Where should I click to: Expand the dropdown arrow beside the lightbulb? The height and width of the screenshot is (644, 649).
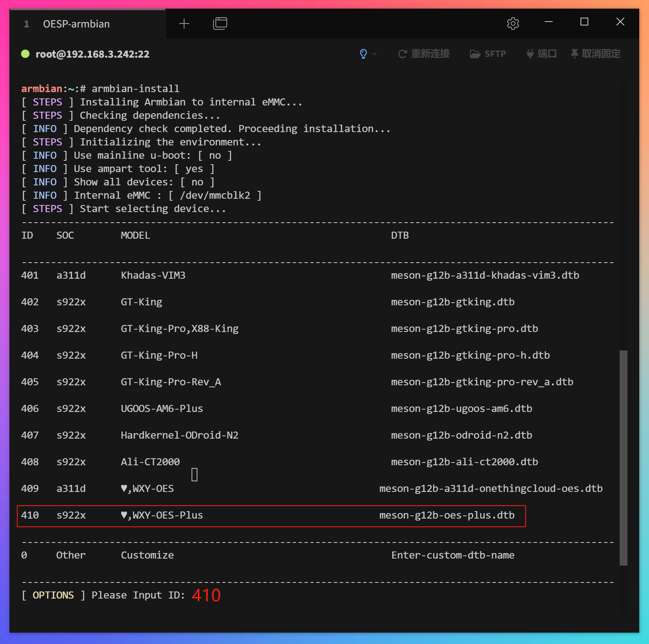374,54
